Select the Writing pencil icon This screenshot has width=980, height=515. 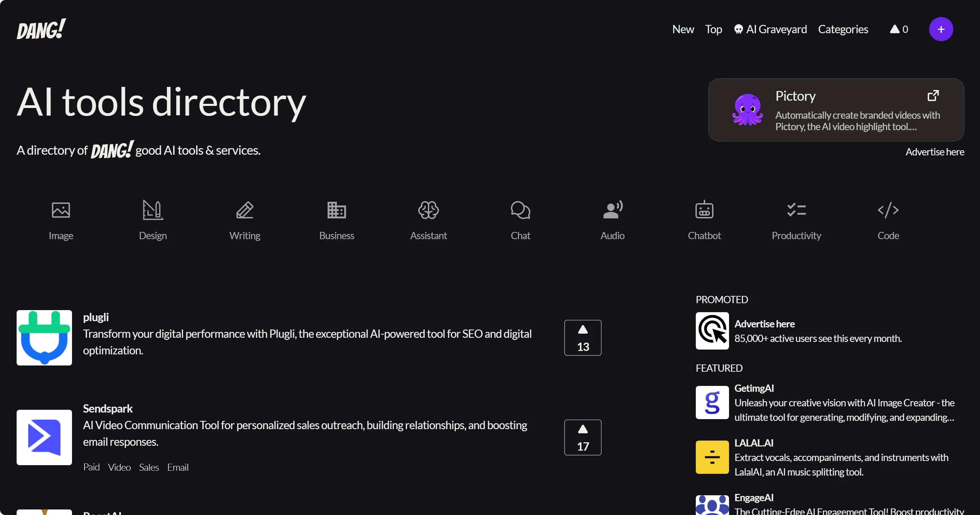(245, 210)
